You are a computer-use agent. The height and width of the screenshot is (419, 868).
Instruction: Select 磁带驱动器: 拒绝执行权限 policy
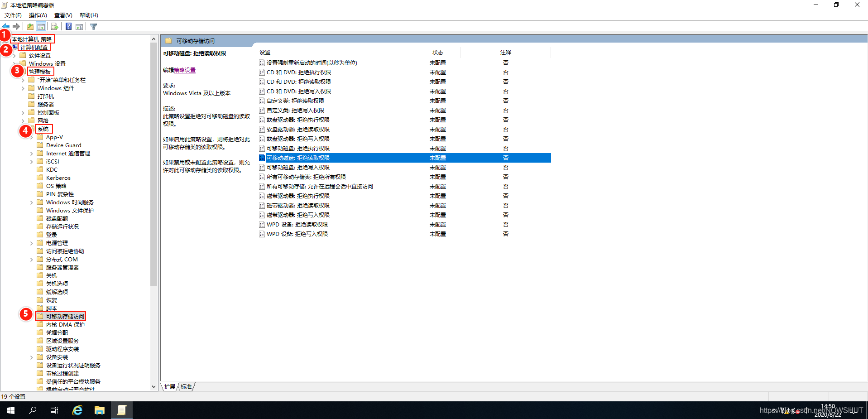pos(298,196)
